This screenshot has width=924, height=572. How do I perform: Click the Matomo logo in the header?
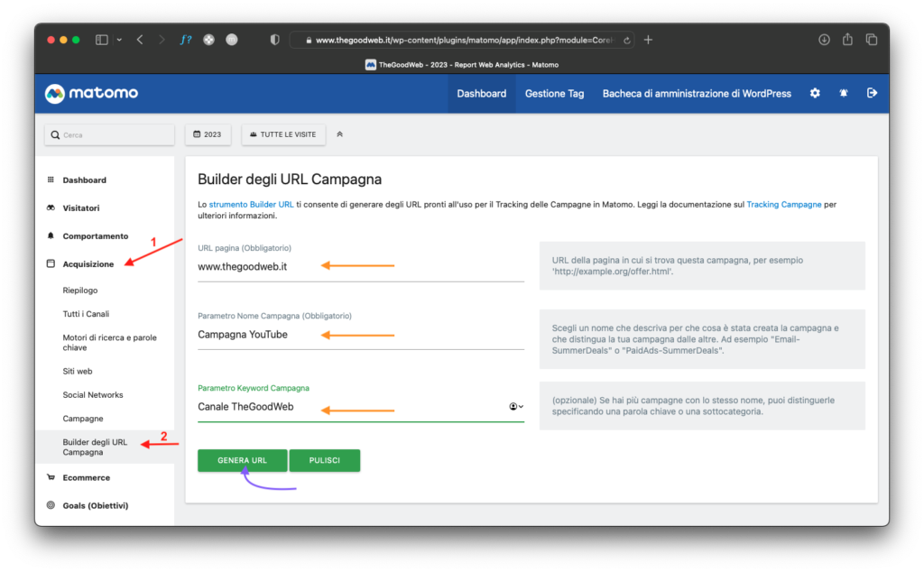91,93
